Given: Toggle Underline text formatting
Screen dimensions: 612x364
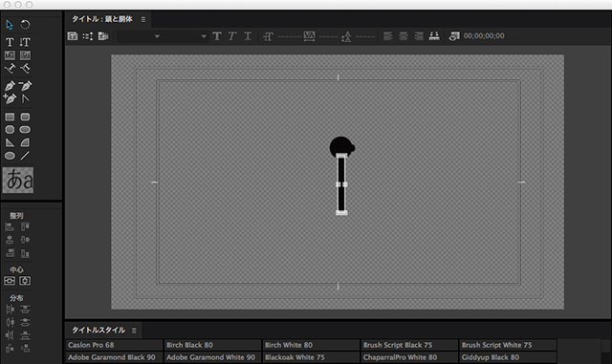Looking at the screenshot, I should point(248,36).
